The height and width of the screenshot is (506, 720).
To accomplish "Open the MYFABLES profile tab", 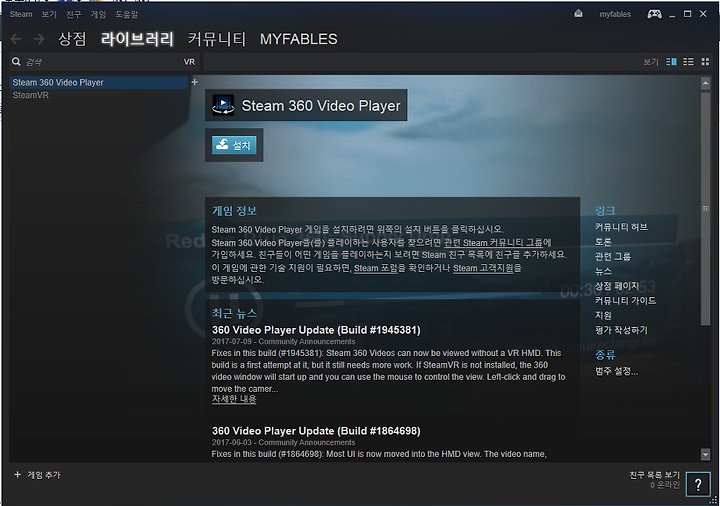I will (298, 39).
